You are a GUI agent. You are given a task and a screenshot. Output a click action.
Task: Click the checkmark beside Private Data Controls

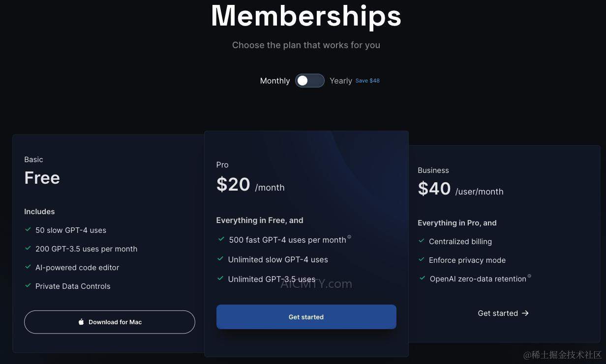(28, 285)
